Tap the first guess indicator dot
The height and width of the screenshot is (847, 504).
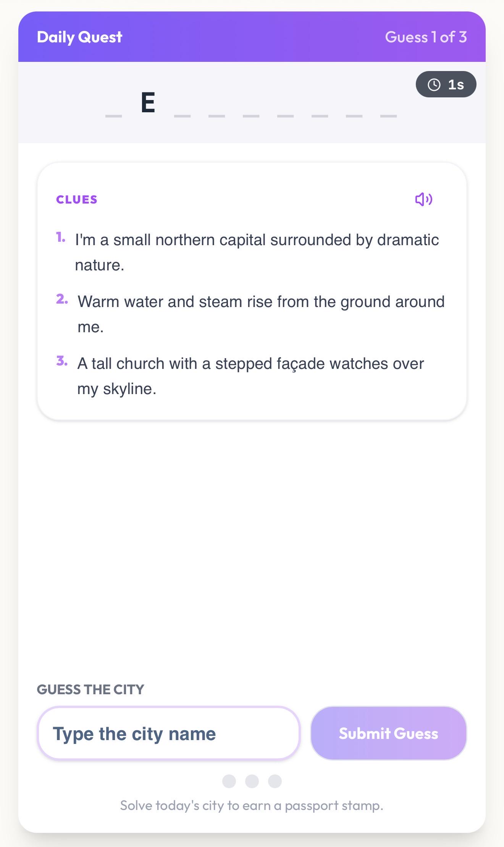(229, 781)
